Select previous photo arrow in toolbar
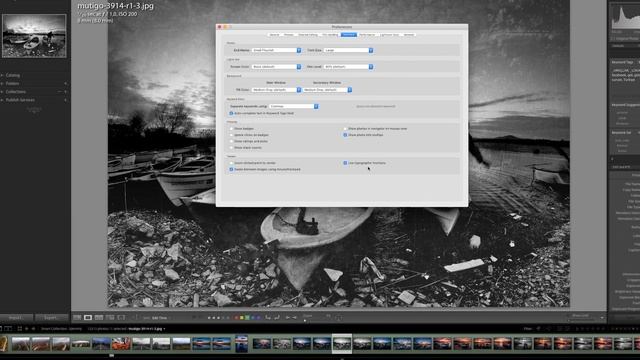The height and width of the screenshot is (360, 640). [288, 318]
